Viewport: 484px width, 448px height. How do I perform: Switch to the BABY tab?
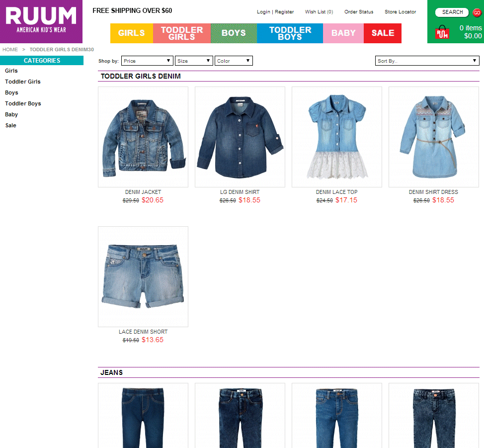click(x=343, y=33)
